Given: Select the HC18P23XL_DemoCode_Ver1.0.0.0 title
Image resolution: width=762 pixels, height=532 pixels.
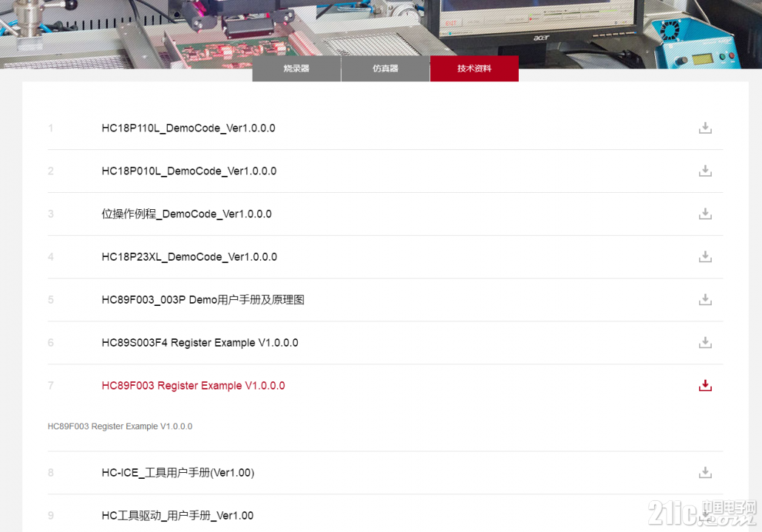Looking at the screenshot, I should [189, 257].
